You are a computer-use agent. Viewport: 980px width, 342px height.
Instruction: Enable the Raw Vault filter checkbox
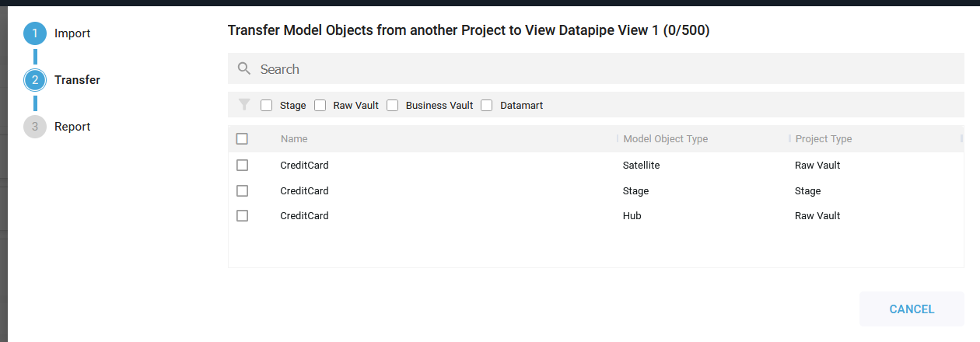320,106
